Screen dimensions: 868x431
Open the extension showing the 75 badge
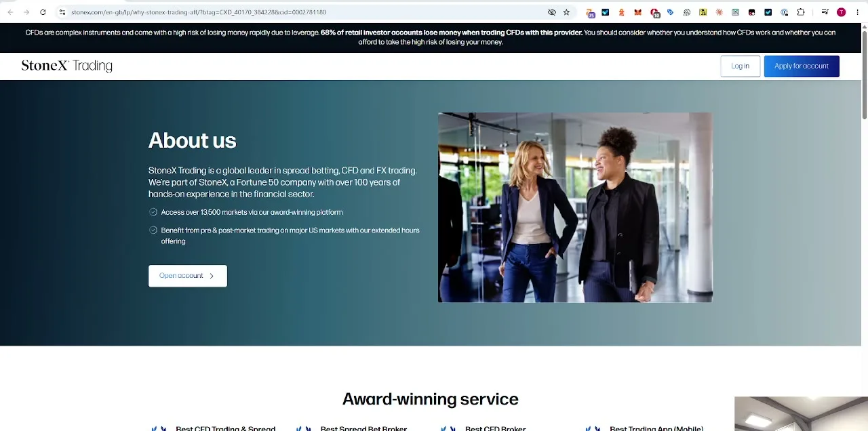point(591,13)
